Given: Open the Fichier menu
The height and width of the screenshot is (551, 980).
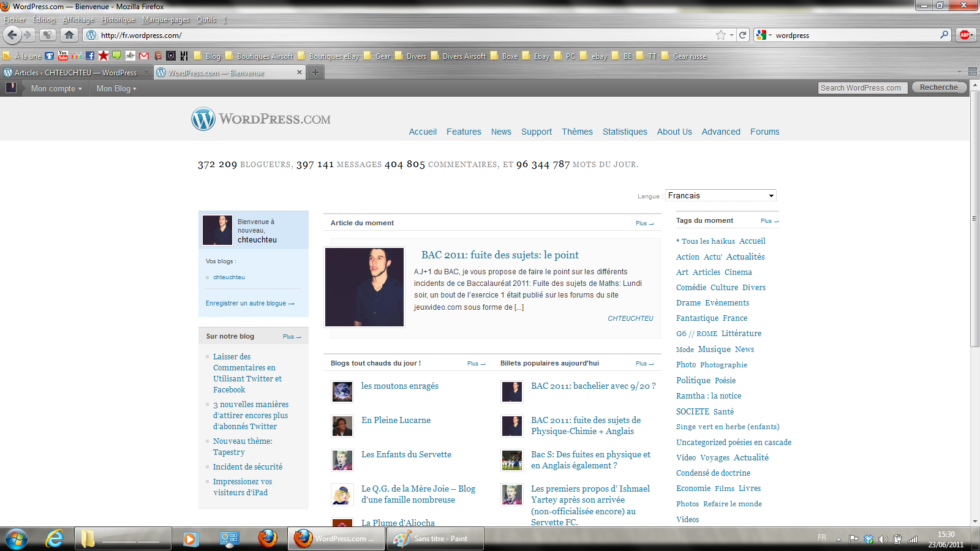Looking at the screenshot, I should pos(15,20).
